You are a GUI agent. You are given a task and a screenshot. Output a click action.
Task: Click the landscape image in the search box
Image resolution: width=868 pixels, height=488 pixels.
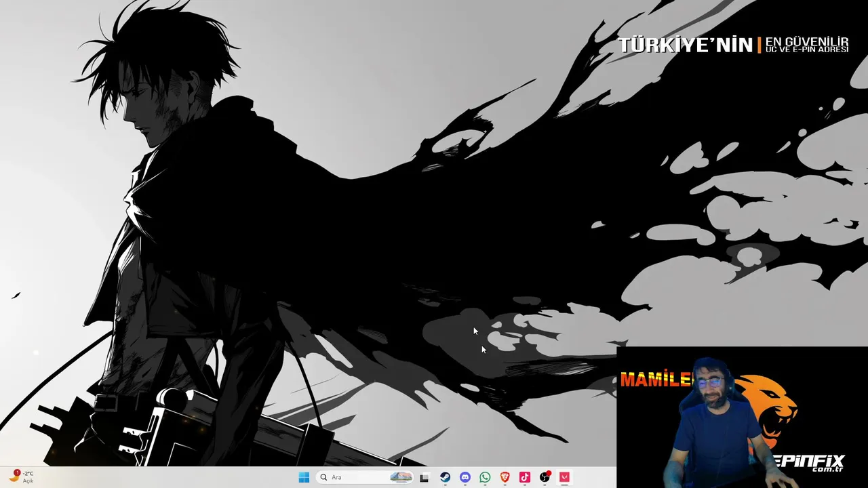pos(401,477)
